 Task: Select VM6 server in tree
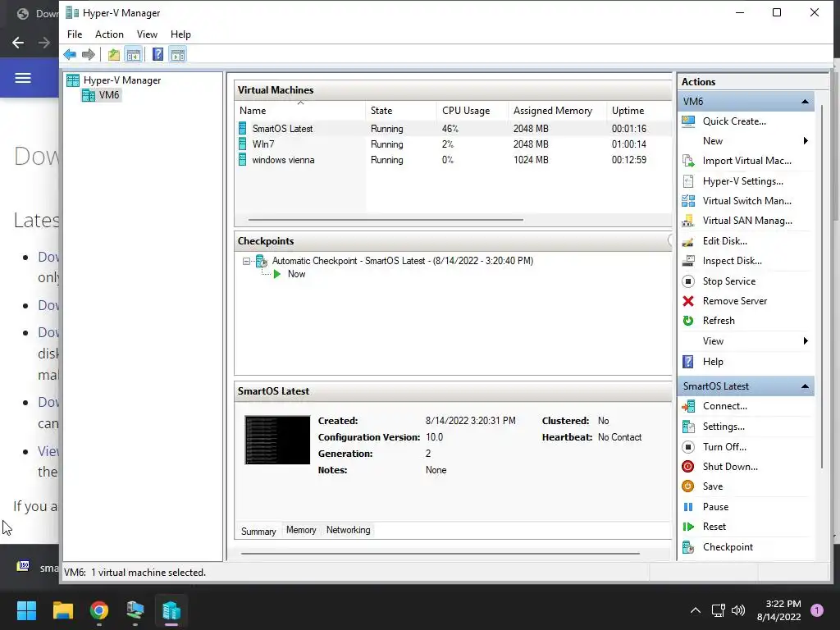tap(109, 95)
